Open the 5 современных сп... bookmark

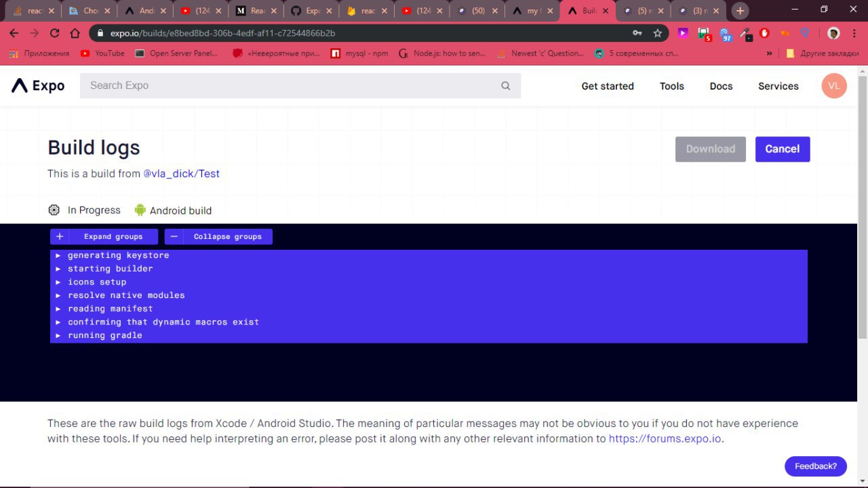(x=638, y=53)
